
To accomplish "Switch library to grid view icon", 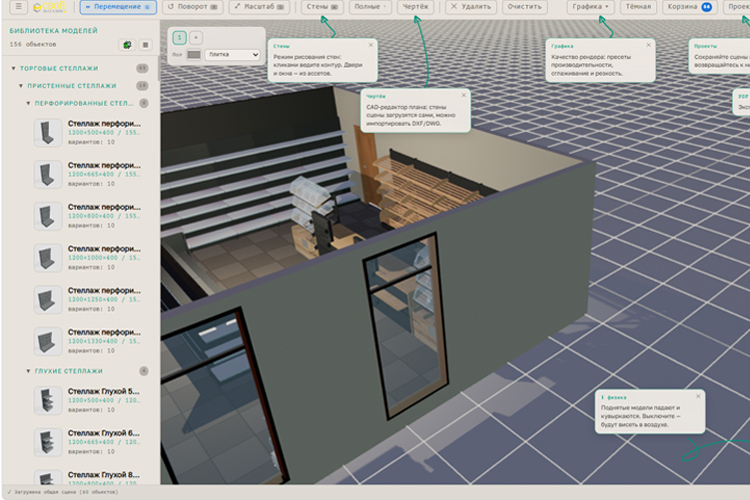I will 145,45.
